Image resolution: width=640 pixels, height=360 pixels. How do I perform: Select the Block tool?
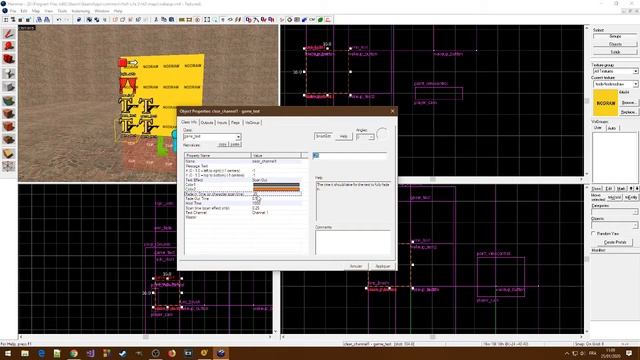(9, 87)
